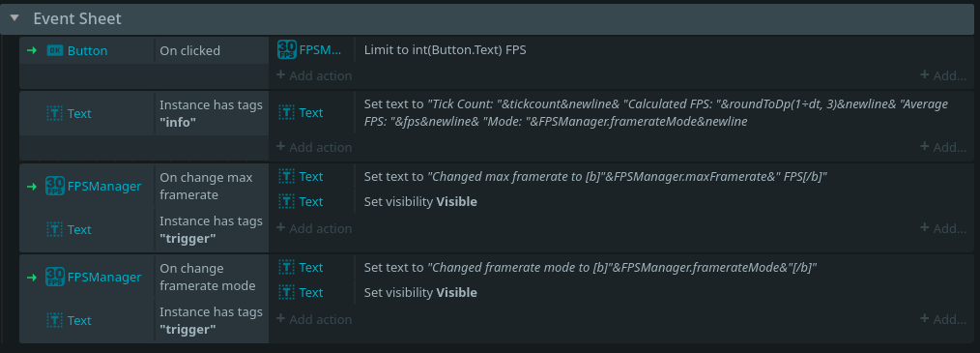Click FPSManager icon in framerate mode event
The width and height of the screenshot is (980, 353).
(55, 277)
